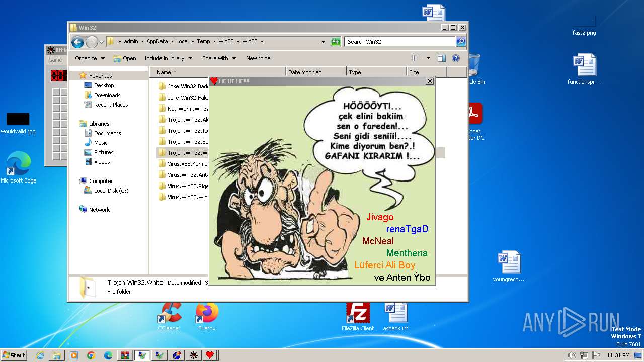The height and width of the screenshot is (362, 644).
Task: Select Desktop in navigation pane
Action: pyautogui.click(x=104, y=85)
